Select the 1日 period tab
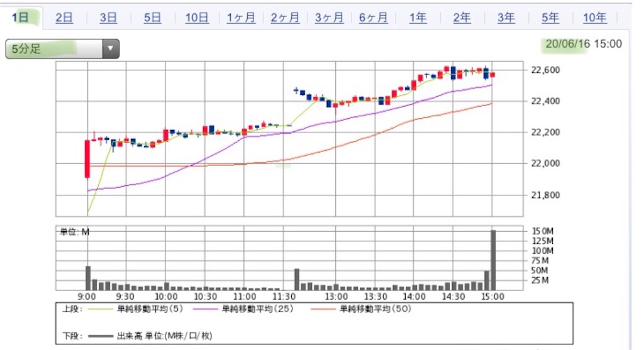Image resolution: width=644 pixels, height=350 pixels. (x=20, y=18)
